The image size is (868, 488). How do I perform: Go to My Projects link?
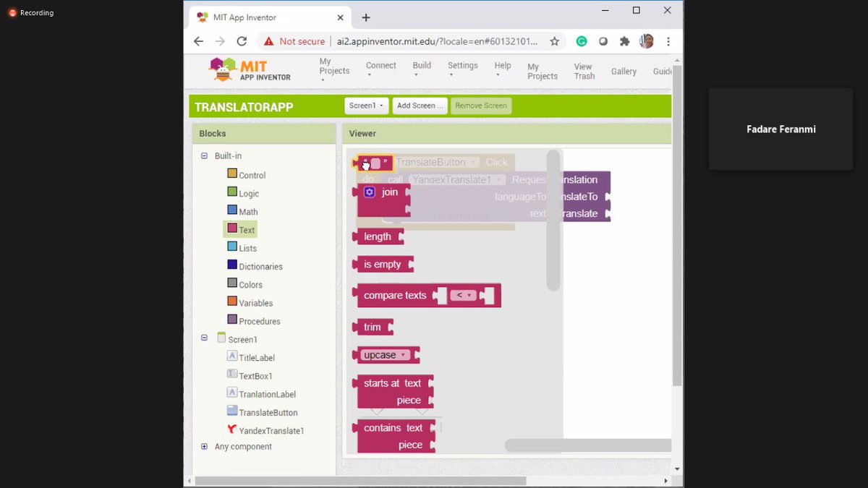pyautogui.click(x=542, y=72)
